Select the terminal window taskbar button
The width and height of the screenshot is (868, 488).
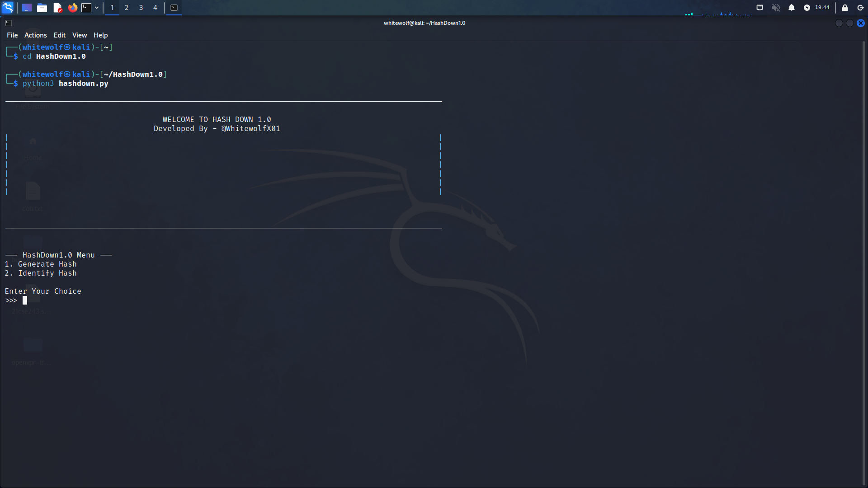click(x=174, y=8)
